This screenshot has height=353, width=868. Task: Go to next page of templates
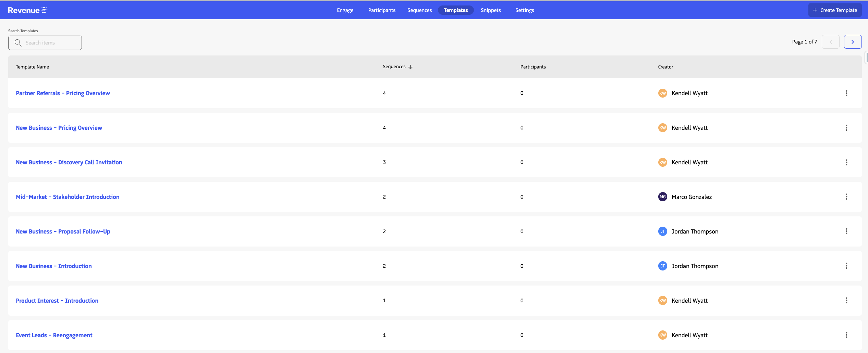click(x=853, y=42)
